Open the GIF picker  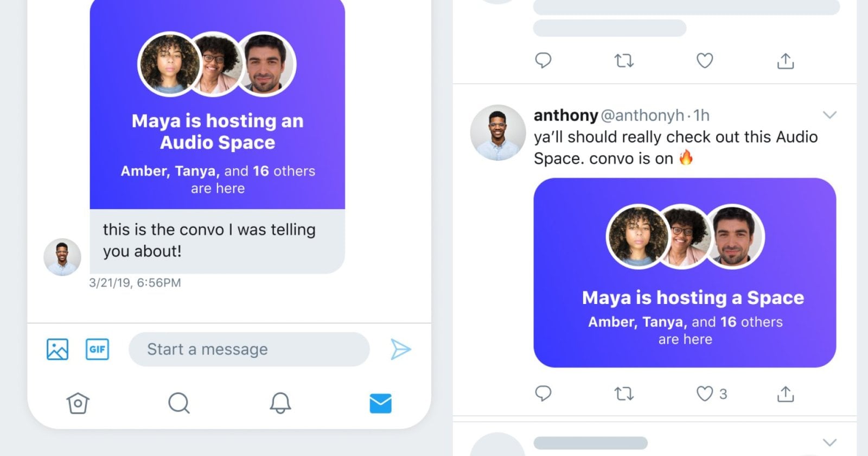[x=97, y=349]
